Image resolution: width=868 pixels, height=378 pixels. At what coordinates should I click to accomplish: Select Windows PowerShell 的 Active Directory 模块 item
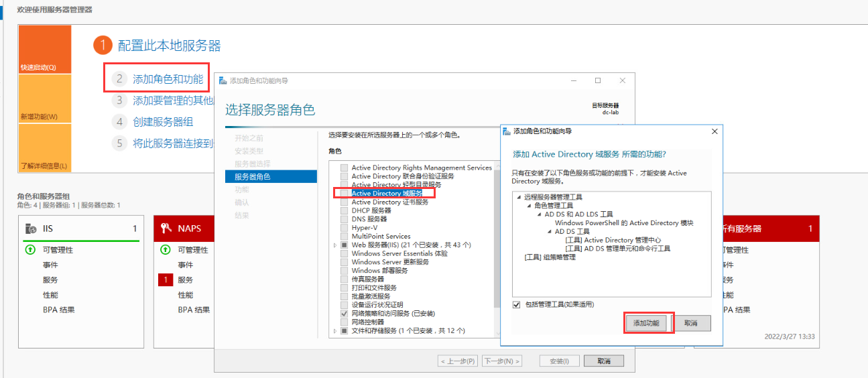point(624,223)
